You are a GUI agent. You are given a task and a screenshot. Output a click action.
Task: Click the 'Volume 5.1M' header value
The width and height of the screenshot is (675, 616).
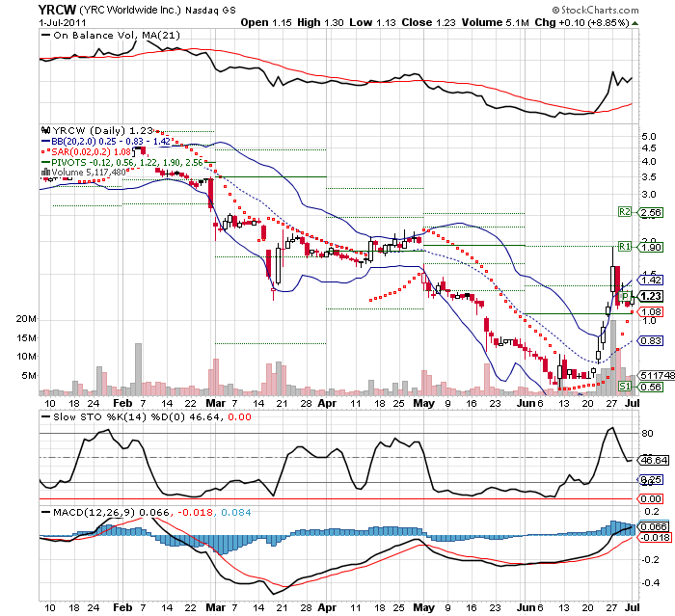coord(495,22)
